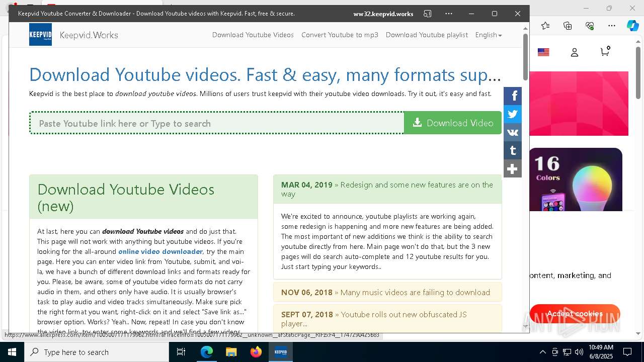Click scroll down arrow of Keepvid page
The width and height of the screenshot is (644, 362).
[525, 327]
